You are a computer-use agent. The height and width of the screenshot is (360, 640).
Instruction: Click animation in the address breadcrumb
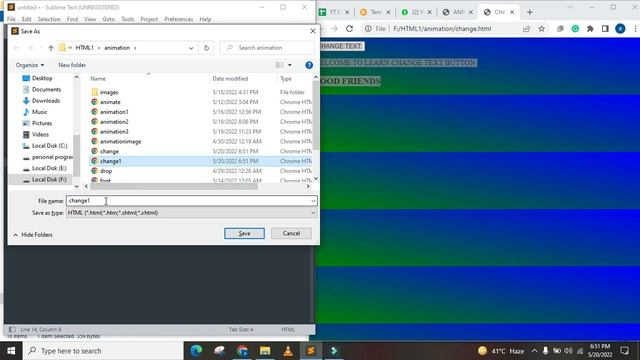tap(117, 48)
